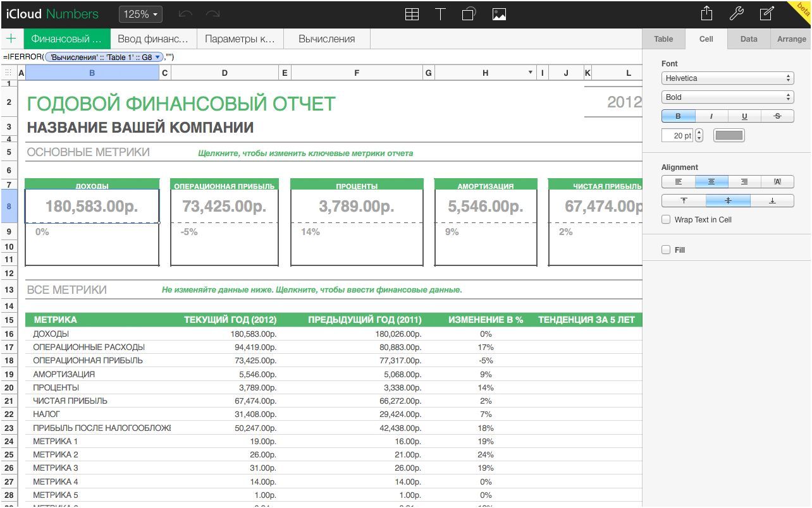
Task: Insert a table using the Table icon
Action: point(412,13)
